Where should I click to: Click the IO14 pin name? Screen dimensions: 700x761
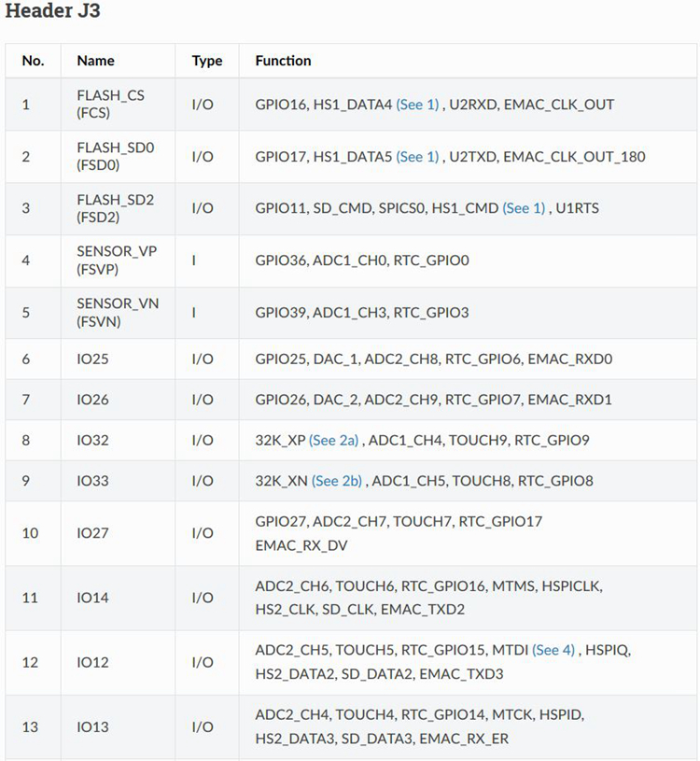tap(92, 598)
